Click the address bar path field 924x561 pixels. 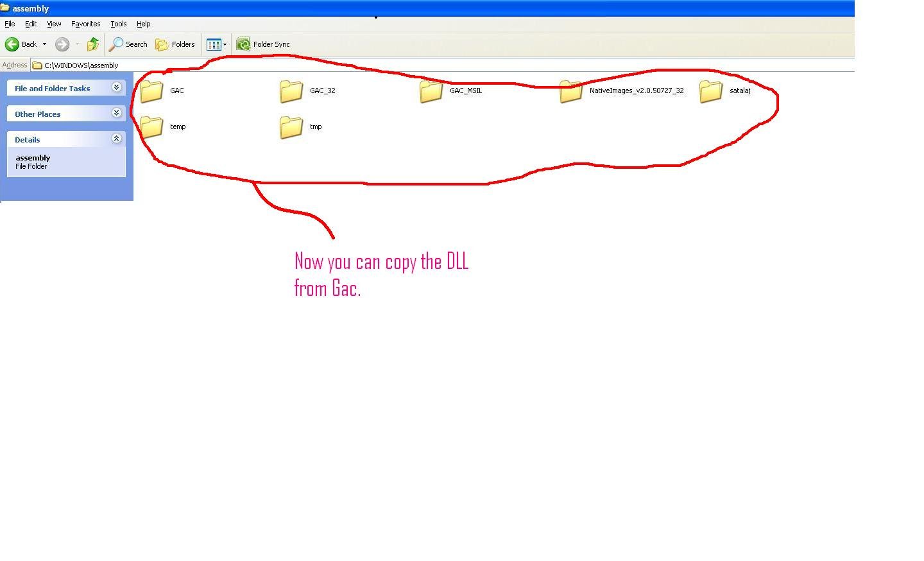[x=443, y=65]
